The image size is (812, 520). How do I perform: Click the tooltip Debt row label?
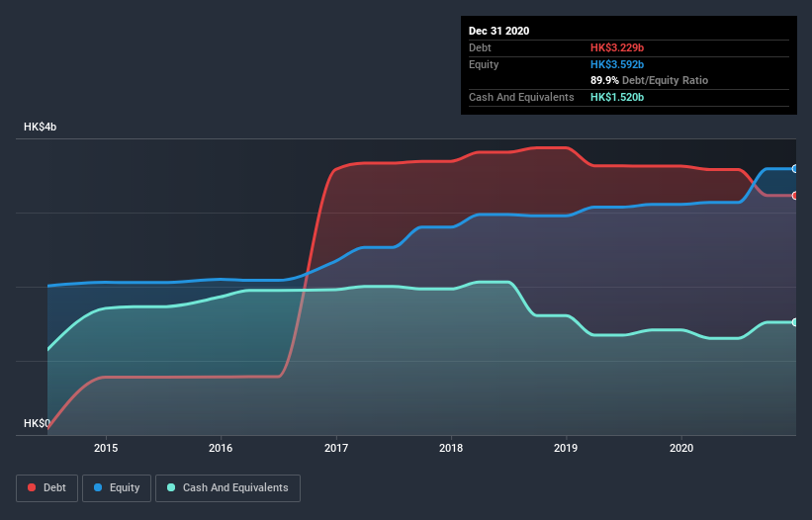(480, 47)
